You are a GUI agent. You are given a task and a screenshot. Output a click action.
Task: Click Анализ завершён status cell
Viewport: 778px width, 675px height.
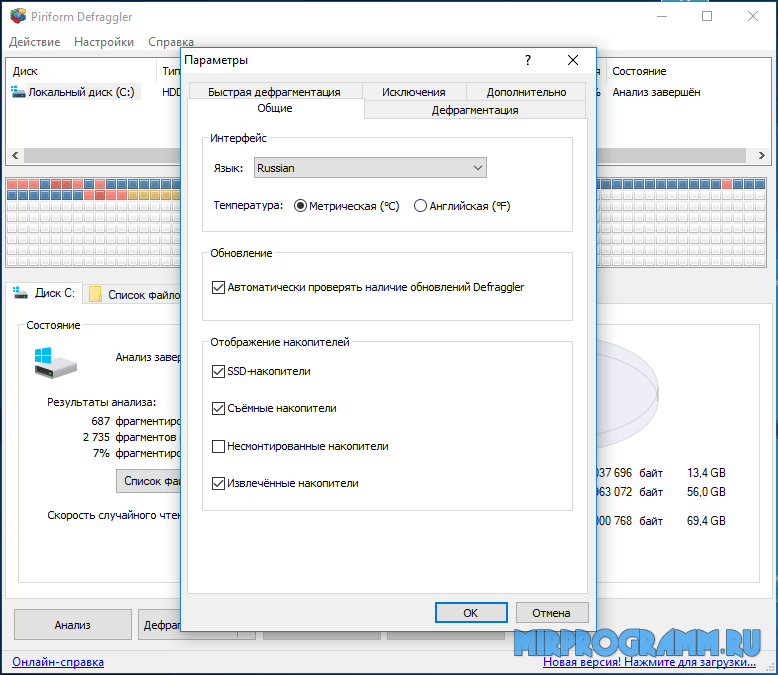pyautogui.click(x=656, y=92)
